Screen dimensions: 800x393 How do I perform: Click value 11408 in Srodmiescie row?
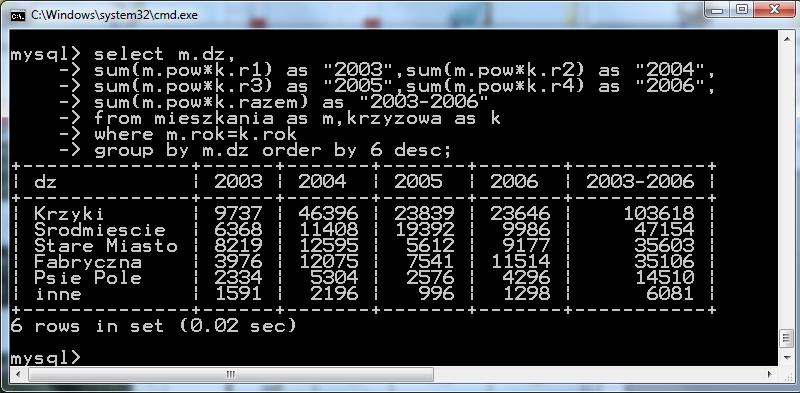329,230
